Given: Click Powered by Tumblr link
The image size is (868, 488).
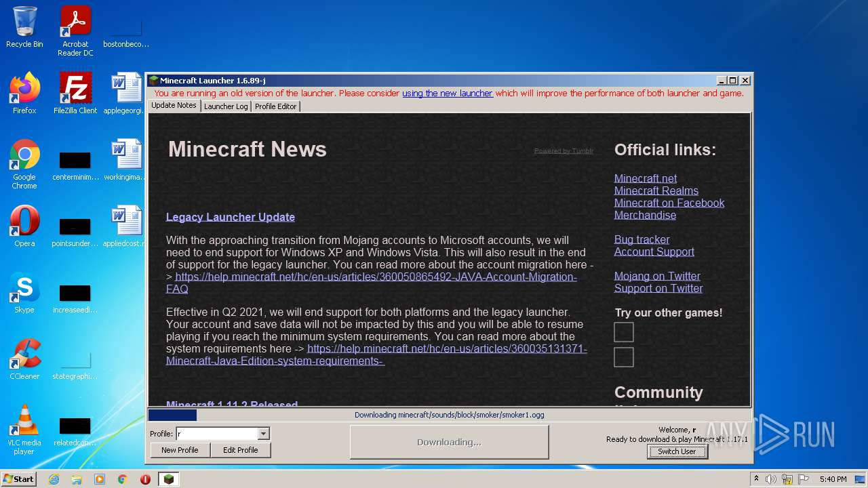Looking at the screenshot, I should point(564,151).
